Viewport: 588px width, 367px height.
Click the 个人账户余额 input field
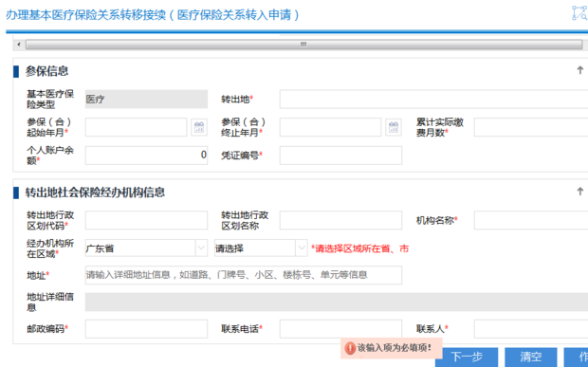point(146,156)
